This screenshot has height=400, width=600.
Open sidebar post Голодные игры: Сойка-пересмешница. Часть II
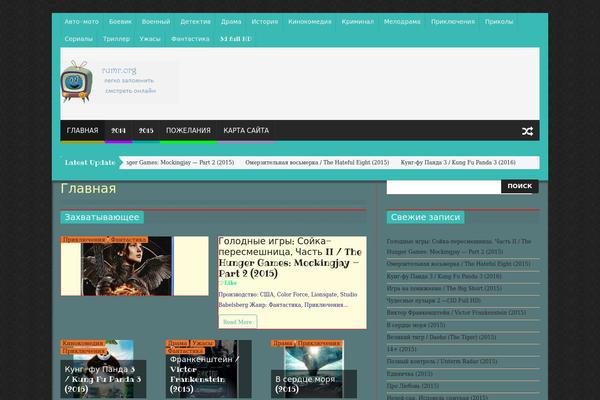459,247
